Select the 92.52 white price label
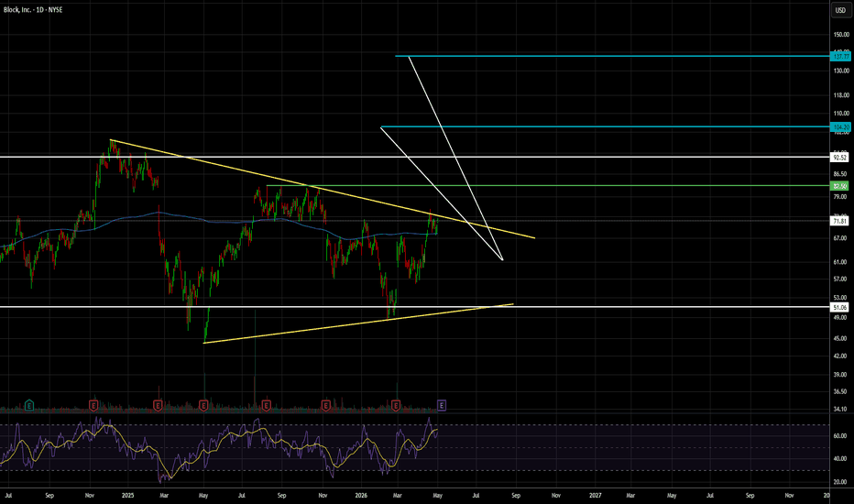The width and height of the screenshot is (854, 504). click(x=840, y=158)
